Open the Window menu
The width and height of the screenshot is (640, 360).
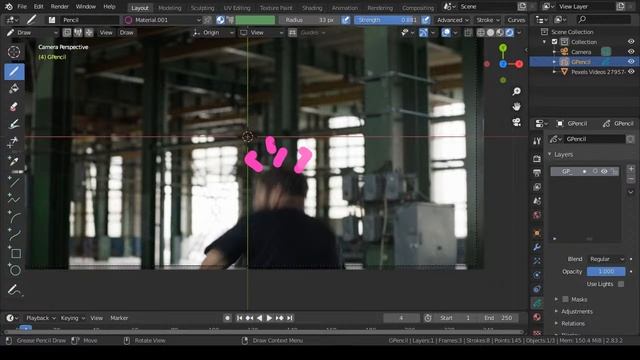(86, 7)
